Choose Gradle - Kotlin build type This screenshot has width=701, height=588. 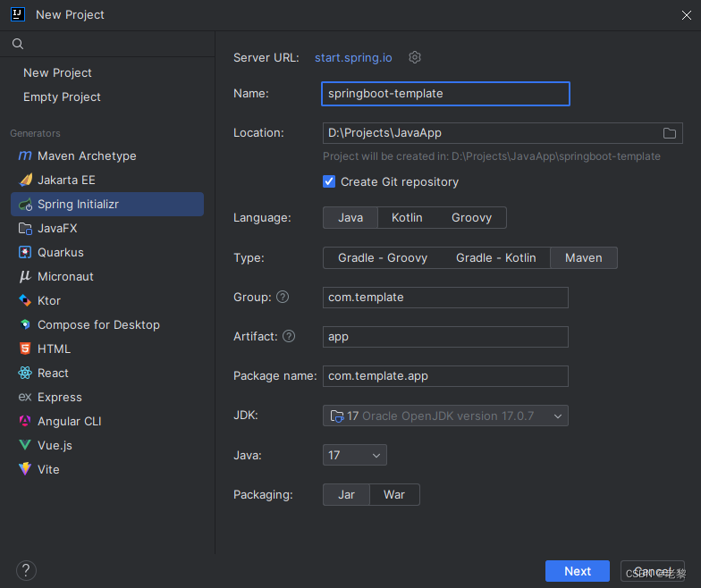click(x=495, y=257)
